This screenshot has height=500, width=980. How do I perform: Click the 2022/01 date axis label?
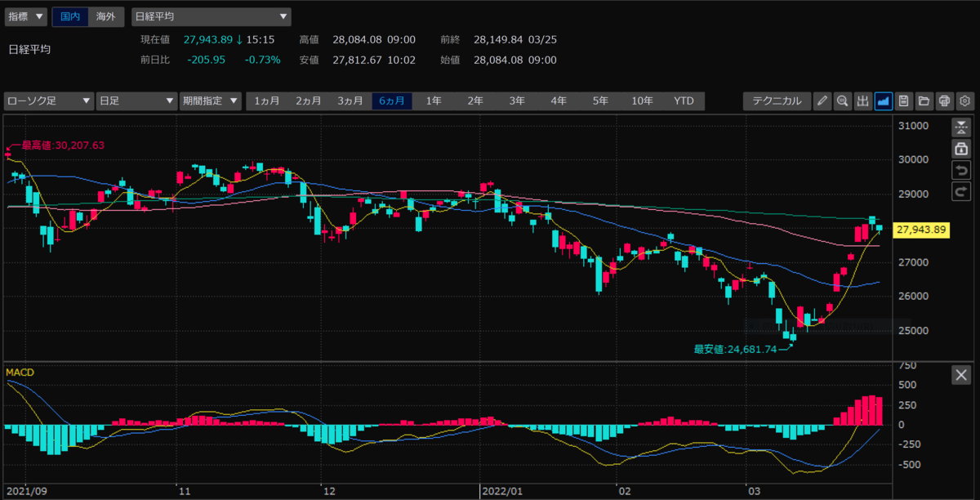click(x=501, y=493)
